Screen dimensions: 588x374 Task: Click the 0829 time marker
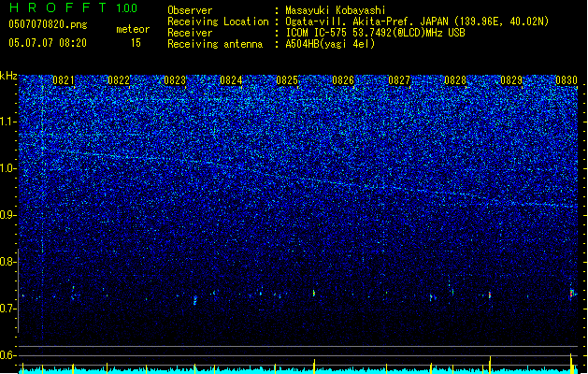(511, 80)
